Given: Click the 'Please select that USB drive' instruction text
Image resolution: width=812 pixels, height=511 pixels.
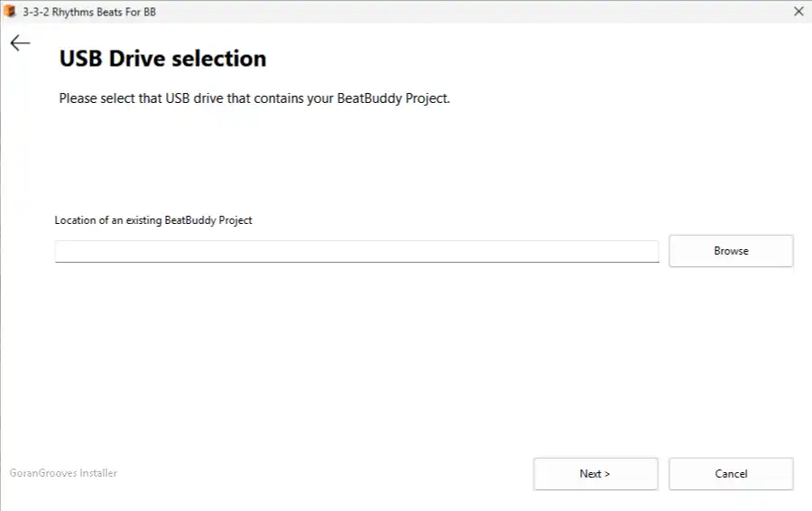Looking at the screenshot, I should [254, 98].
